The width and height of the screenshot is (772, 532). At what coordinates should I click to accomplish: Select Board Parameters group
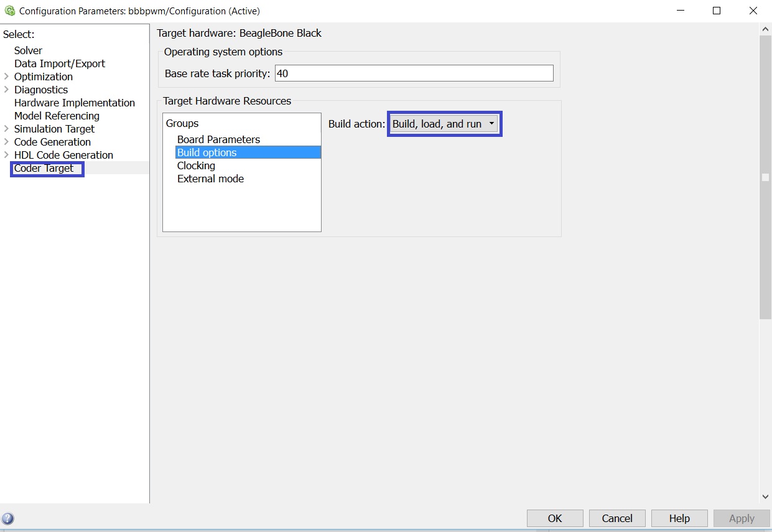[x=218, y=139]
